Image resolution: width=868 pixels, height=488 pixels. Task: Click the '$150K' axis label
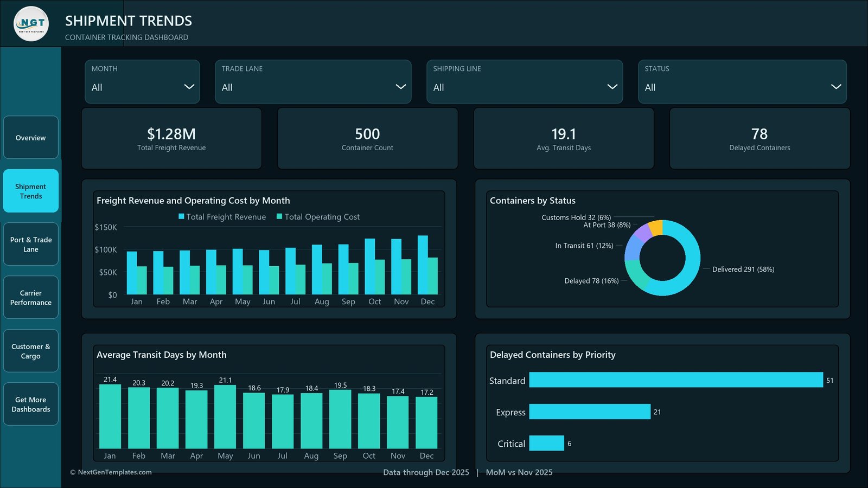(x=106, y=227)
